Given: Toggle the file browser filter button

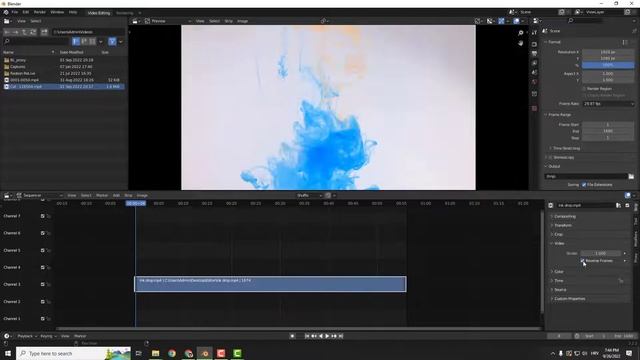Looking at the screenshot, I should [x=112, y=41].
